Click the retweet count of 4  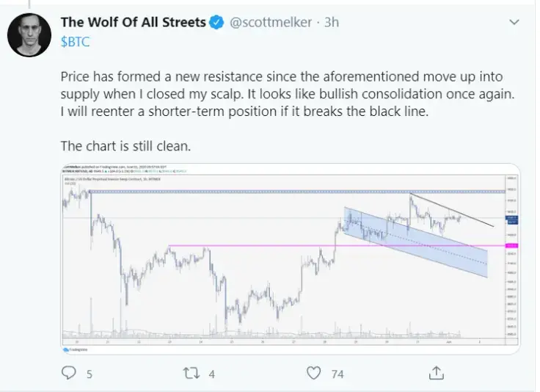pyautogui.click(x=211, y=374)
